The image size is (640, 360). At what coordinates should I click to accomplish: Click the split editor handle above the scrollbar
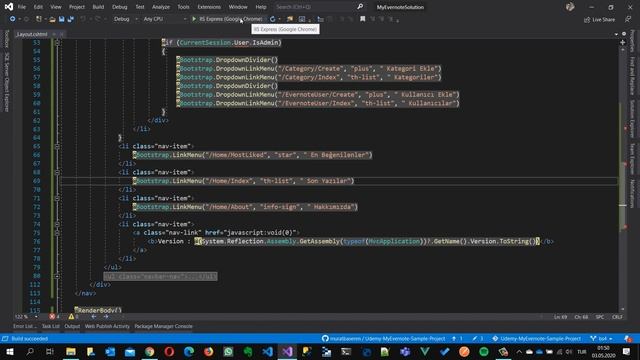tap(623, 42)
